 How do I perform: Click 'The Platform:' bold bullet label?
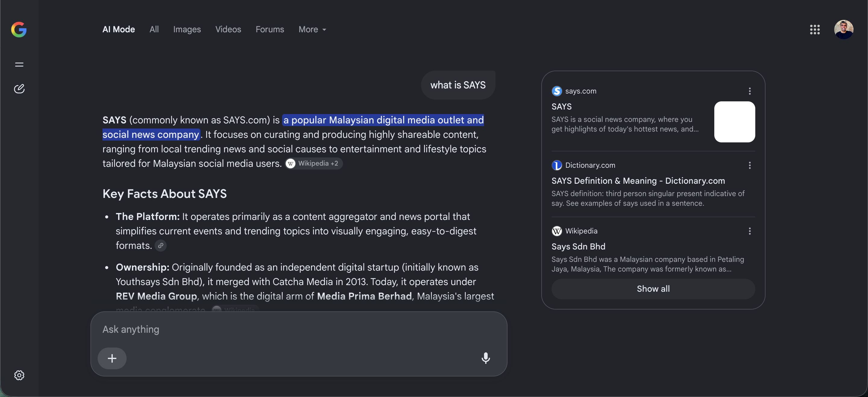tap(148, 217)
